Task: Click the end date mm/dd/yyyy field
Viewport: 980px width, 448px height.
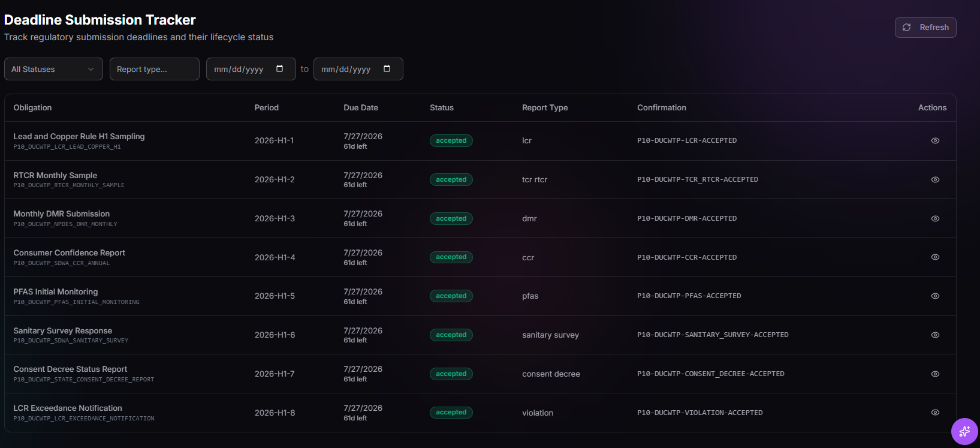Action: (358, 69)
